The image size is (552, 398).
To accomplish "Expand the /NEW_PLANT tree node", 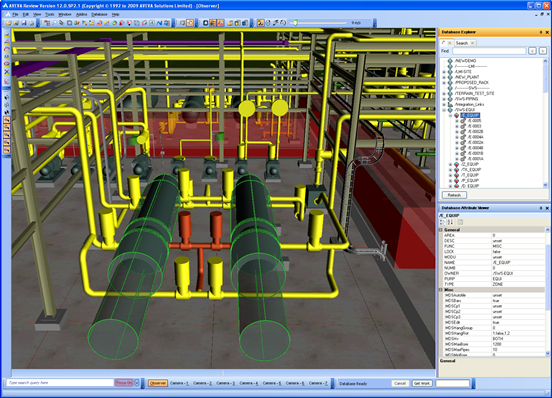I will 444,77.
